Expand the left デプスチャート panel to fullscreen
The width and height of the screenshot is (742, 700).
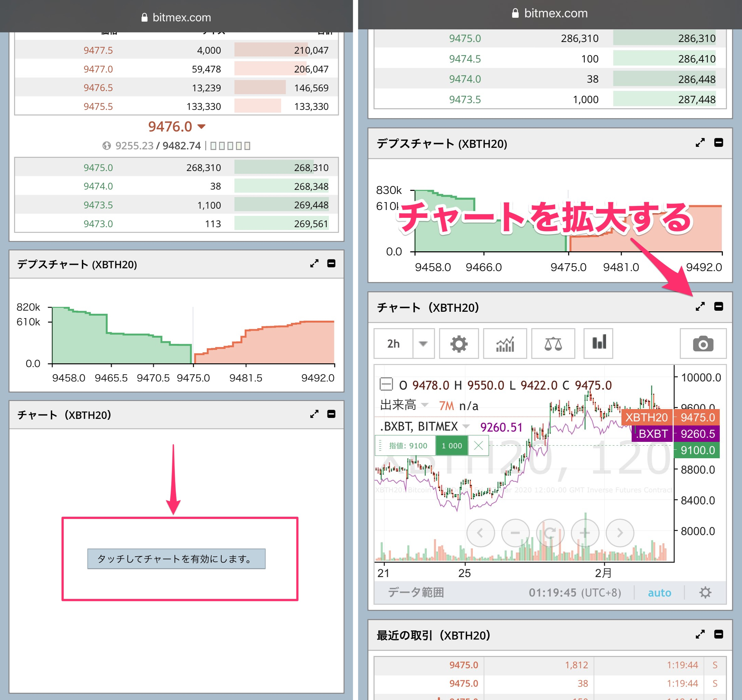click(x=314, y=264)
